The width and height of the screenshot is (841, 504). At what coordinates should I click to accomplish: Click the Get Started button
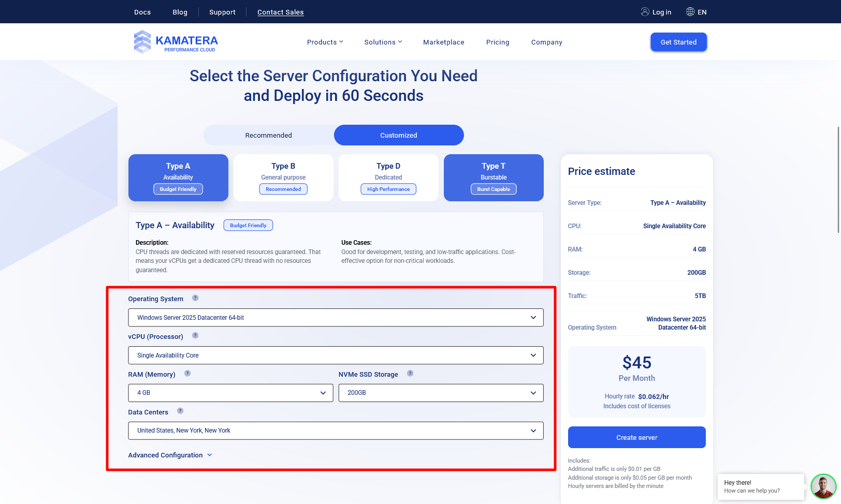pyautogui.click(x=678, y=42)
